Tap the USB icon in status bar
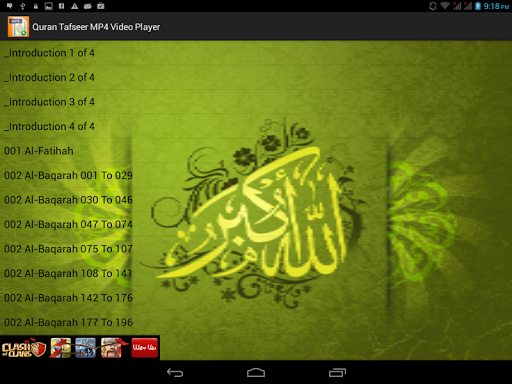Viewport: 512px width, 384px height. tap(23, 6)
